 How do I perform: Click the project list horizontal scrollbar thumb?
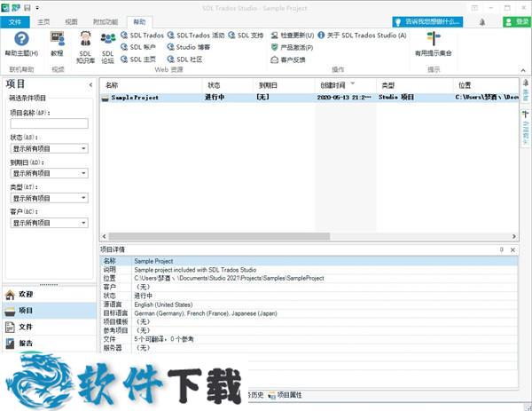pos(219,236)
